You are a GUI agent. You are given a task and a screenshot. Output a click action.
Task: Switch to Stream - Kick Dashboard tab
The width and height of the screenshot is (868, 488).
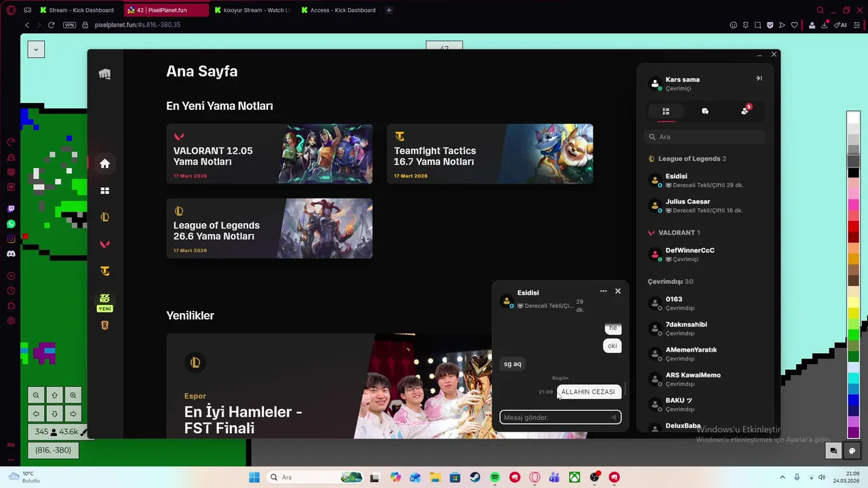click(x=77, y=10)
